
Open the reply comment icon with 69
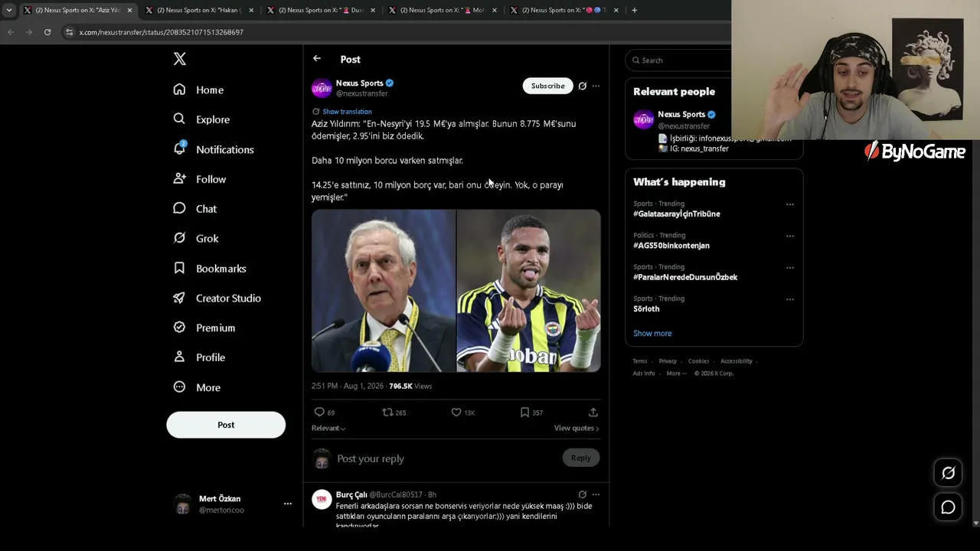[319, 412]
